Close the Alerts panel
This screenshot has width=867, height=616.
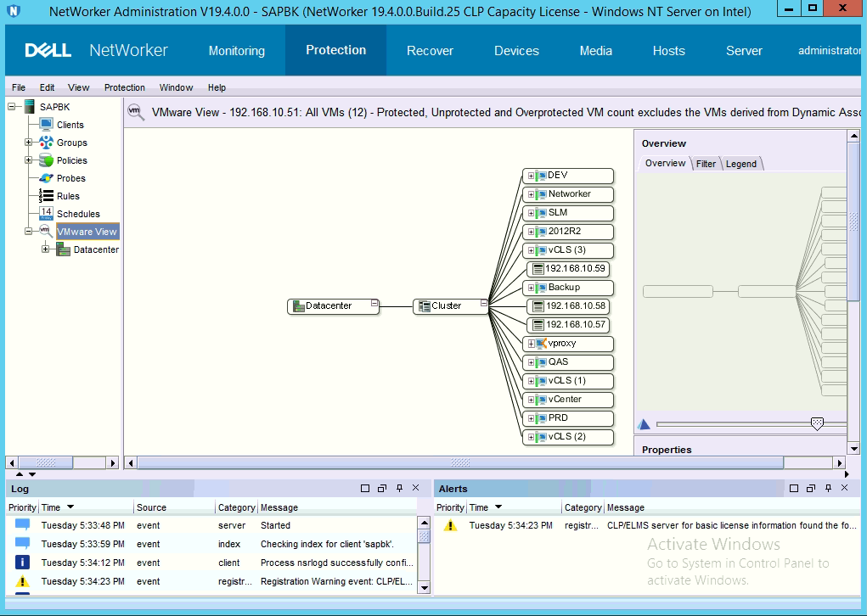coord(843,489)
